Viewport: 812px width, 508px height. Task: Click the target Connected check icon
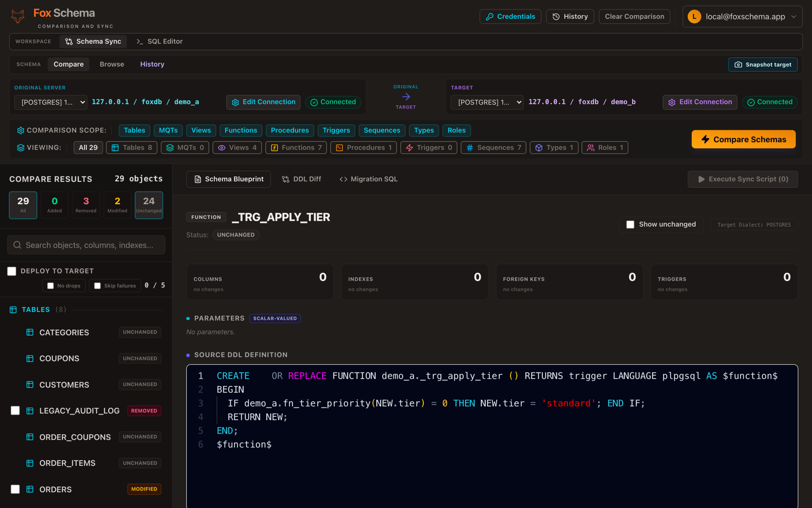pyautogui.click(x=751, y=103)
